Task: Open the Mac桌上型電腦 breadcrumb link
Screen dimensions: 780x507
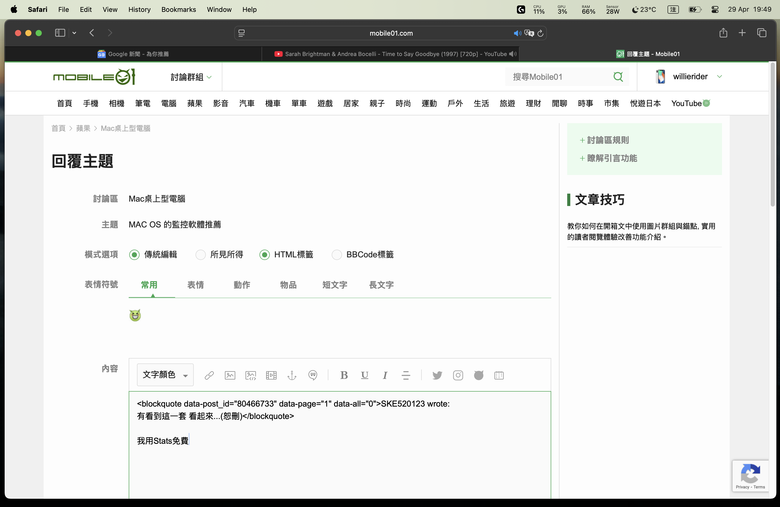Action: tap(125, 128)
